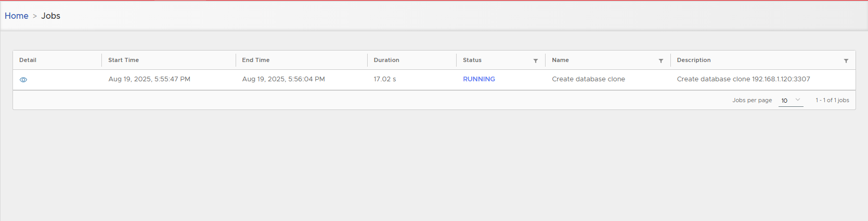Image resolution: width=868 pixels, height=221 pixels.
Task: Click the Jobs breadcrumb
Action: (x=51, y=16)
